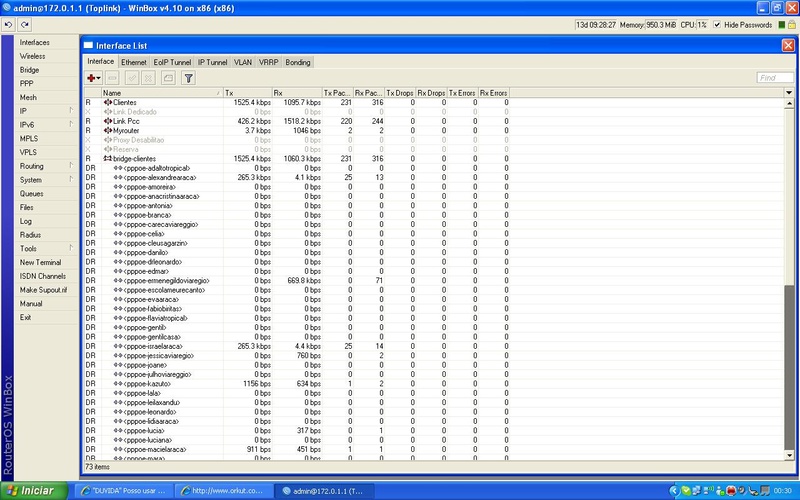Screen dimensions: 800x500
Task: Expand the System submenu in sidebar
Action: pyautogui.click(x=71, y=180)
